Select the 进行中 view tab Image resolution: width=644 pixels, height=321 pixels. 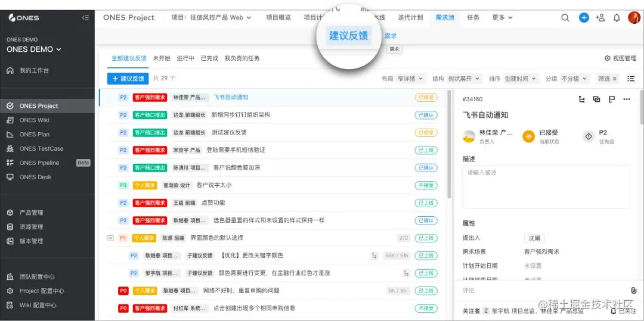pyautogui.click(x=185, y=58)
